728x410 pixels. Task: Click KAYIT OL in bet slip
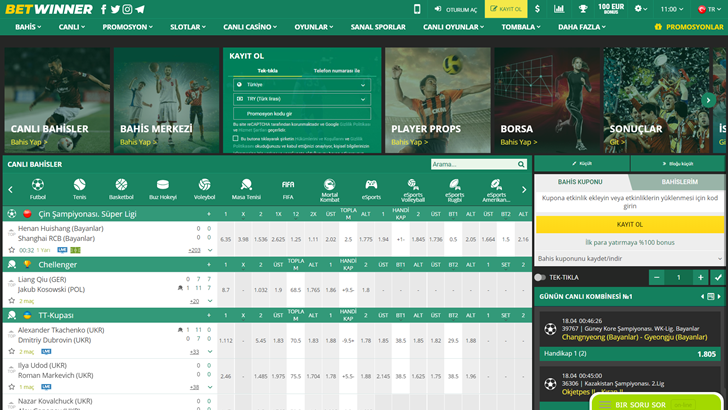[630, 224]
